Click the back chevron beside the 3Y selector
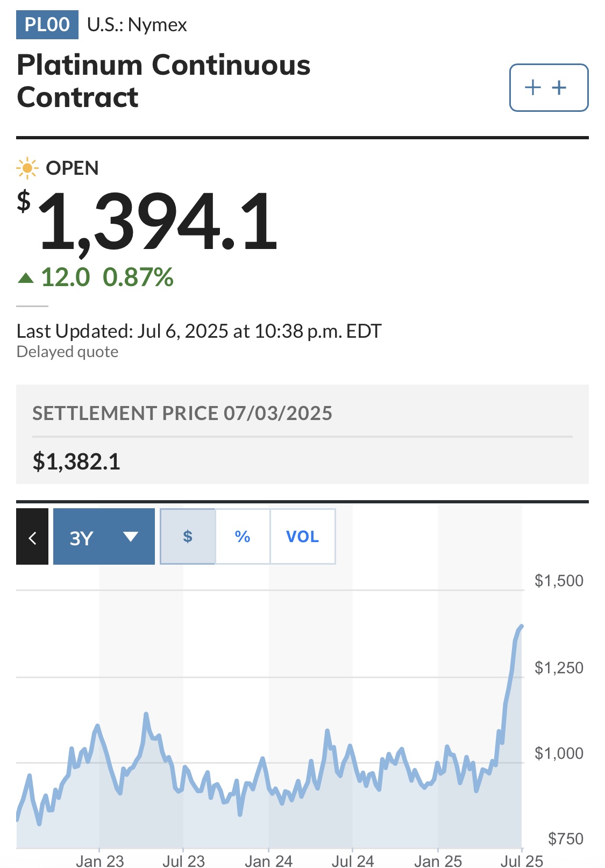This screenshot has height=868, width=605. (32, 537)
